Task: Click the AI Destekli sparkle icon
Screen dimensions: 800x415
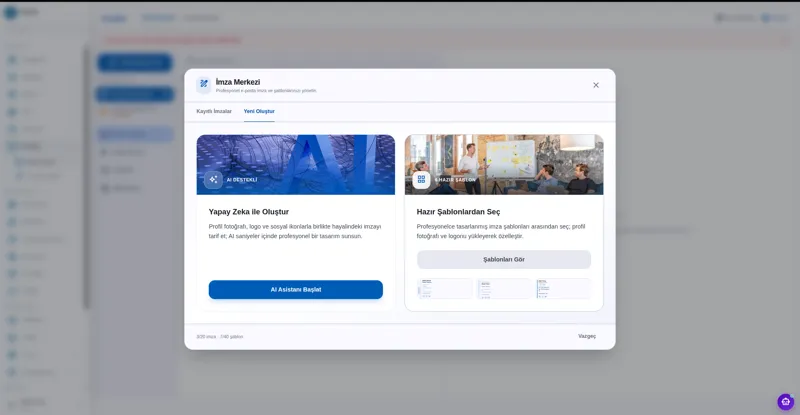Action: point(213,180)
